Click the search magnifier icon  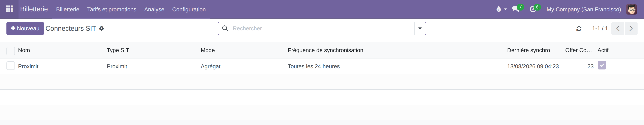225,28
